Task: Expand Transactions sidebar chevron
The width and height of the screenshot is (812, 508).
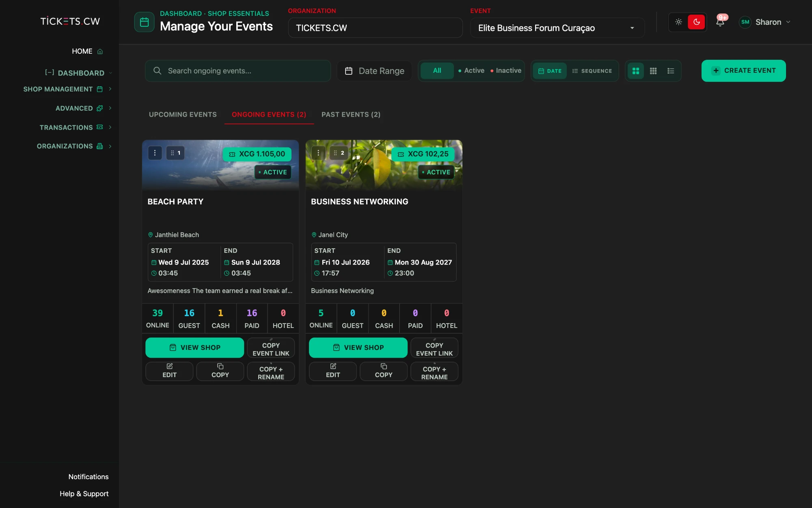Action: pyautogui.click(x=110, y=127)
